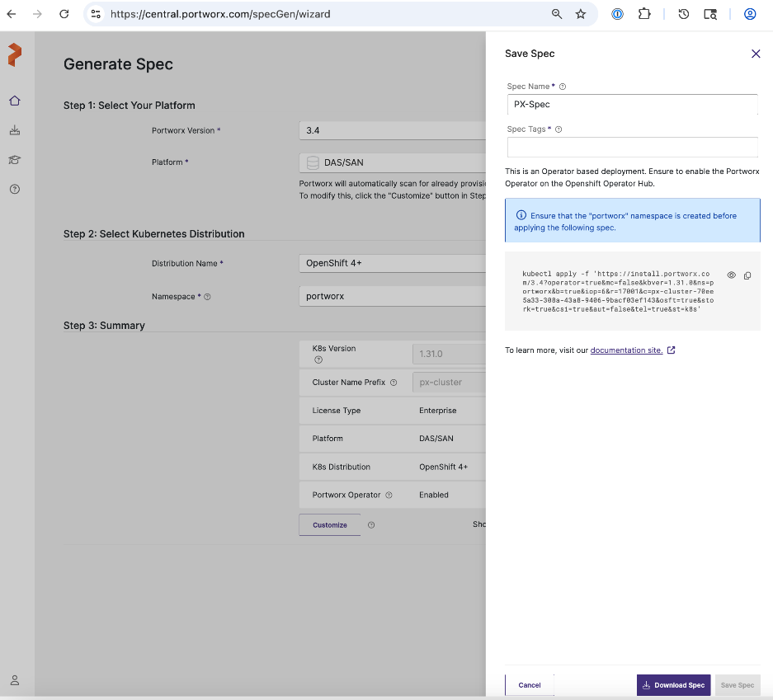Copy the kubectl command using the copy icon
This screenshot has height=700, width=773.
[749, 275]
